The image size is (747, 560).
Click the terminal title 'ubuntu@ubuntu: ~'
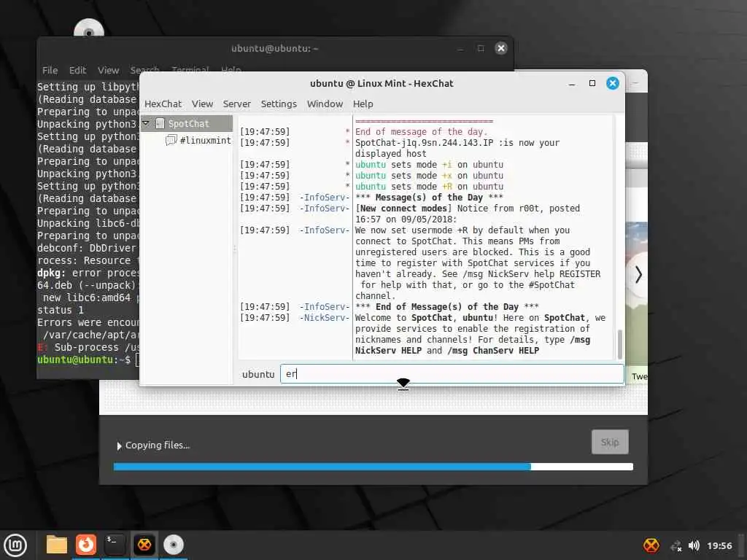point(275,48)
